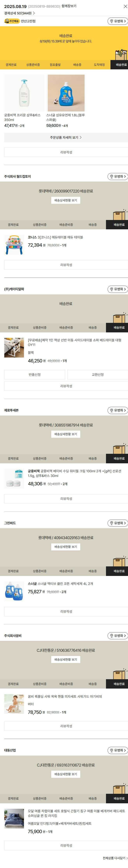Screen dimensions: 128x868
Task: Tap 유병화 location pin beside 주식회사 월드컵토이
Action: [x=117, y=177]
